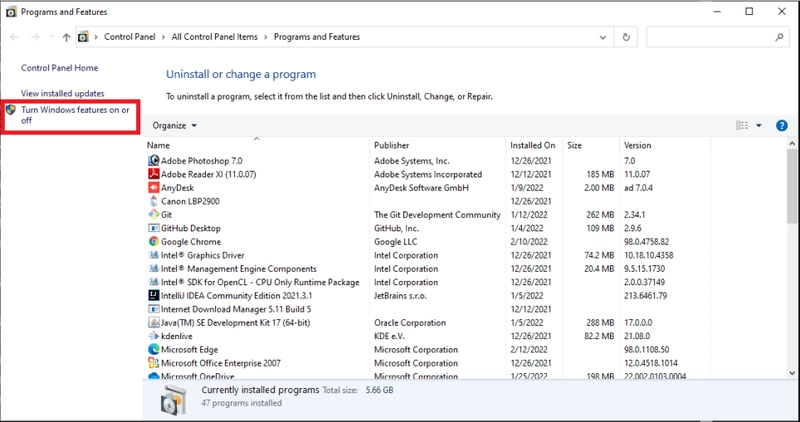
Task: Click Programs and Features breadcrumb
Action: tap(317, 37)
